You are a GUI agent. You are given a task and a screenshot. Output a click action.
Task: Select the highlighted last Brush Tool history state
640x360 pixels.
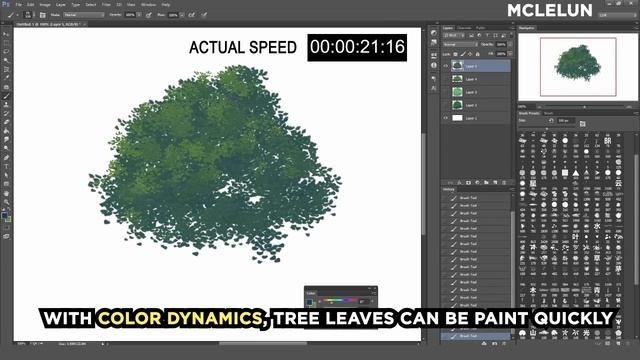tap(476, 336)
